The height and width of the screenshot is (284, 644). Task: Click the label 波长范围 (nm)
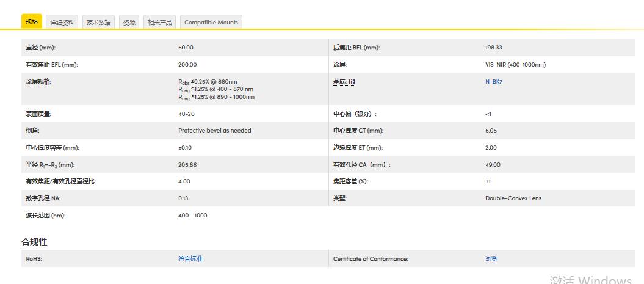point(46,216)
